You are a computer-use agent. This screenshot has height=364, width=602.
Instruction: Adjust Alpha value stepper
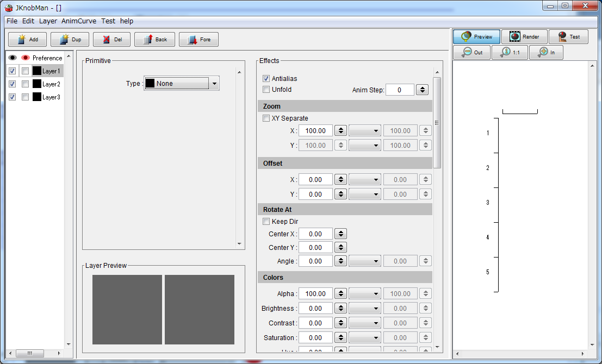(x=340, y=294)
